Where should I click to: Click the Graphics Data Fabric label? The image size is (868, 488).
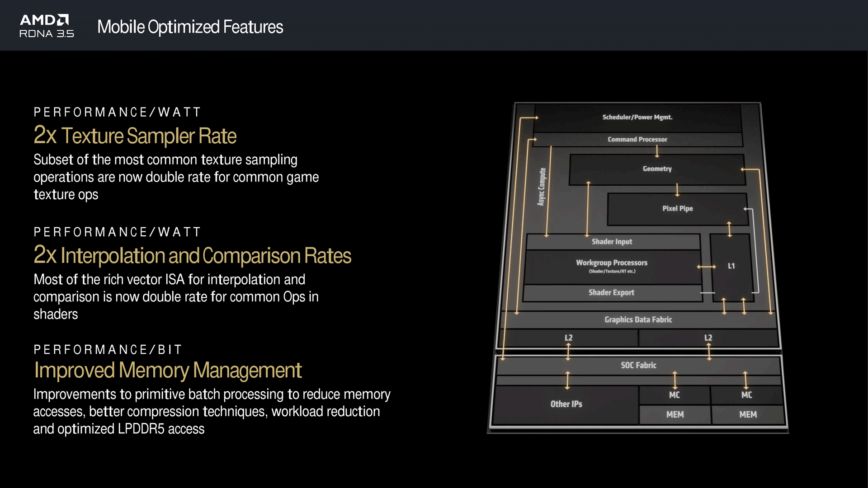[x=638, y=320]
